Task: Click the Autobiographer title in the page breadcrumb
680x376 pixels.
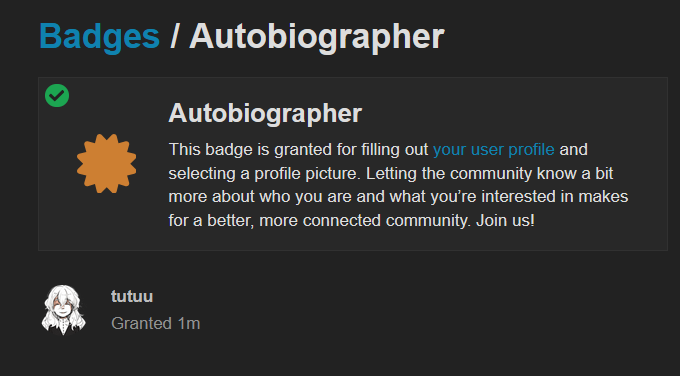Action: 317,37
